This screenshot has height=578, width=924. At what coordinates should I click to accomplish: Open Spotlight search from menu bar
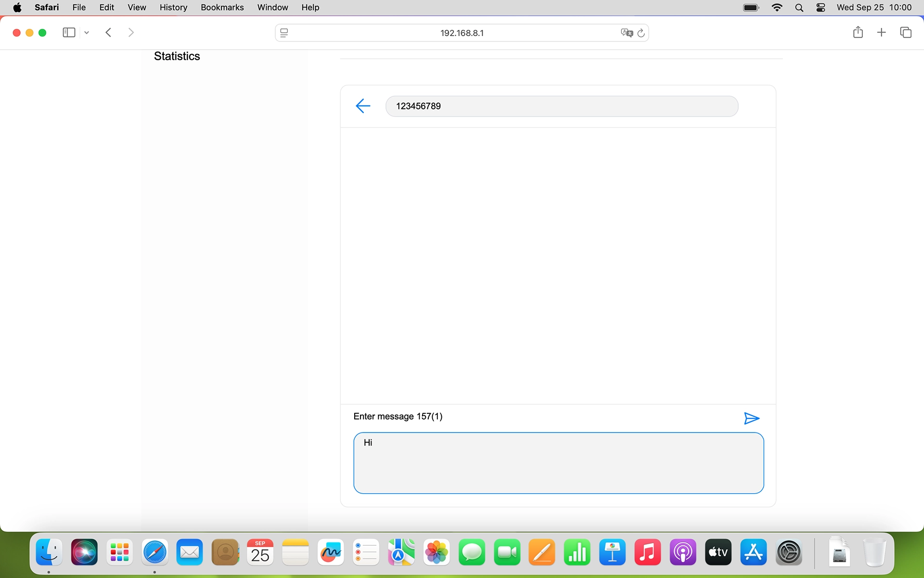(799, 7)
